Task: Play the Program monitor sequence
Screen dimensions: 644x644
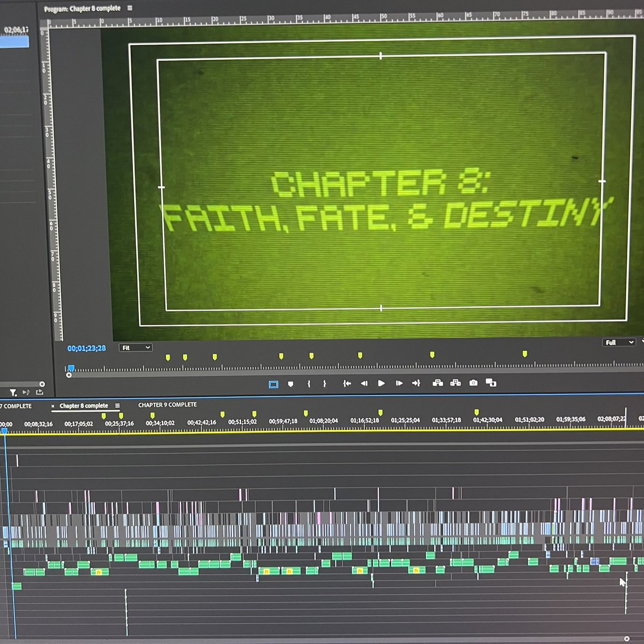Action: [381, 383]
